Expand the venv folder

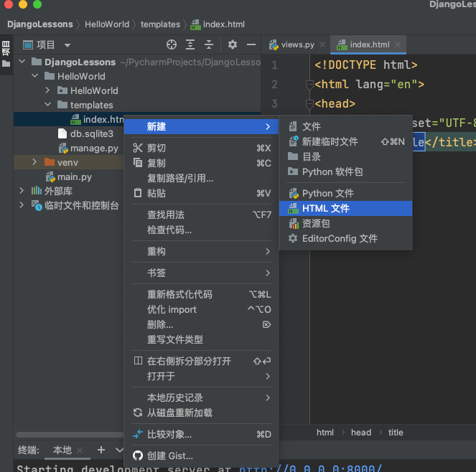(34, 162)
